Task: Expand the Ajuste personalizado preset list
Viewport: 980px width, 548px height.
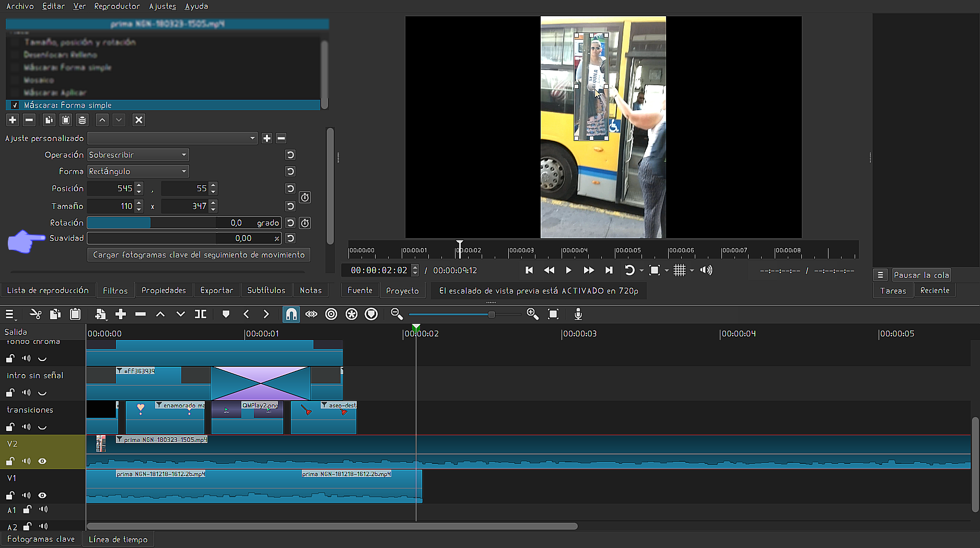Action: click(x=172, y=138)
